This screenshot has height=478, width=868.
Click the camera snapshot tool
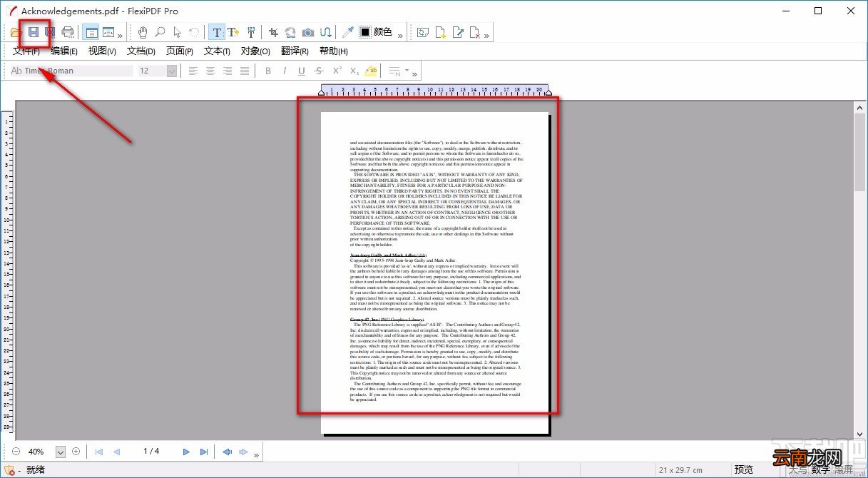[x=307, y=32]
